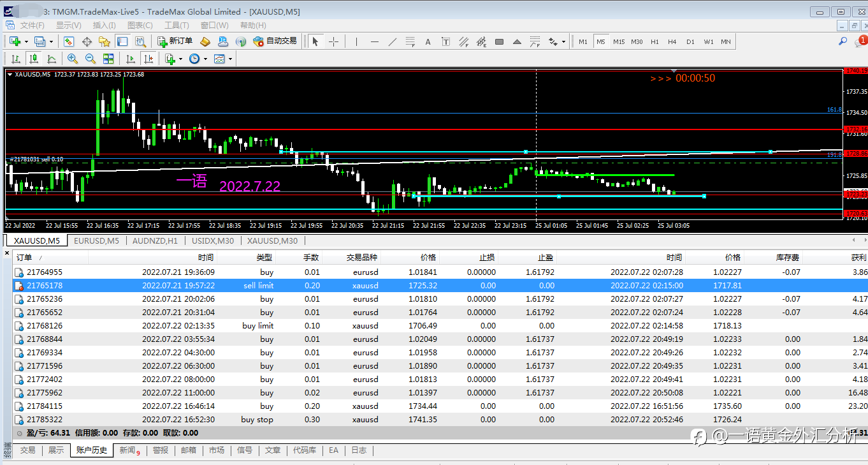
Task: Click the New Order (新订单) button
Action: pos(175,41)
